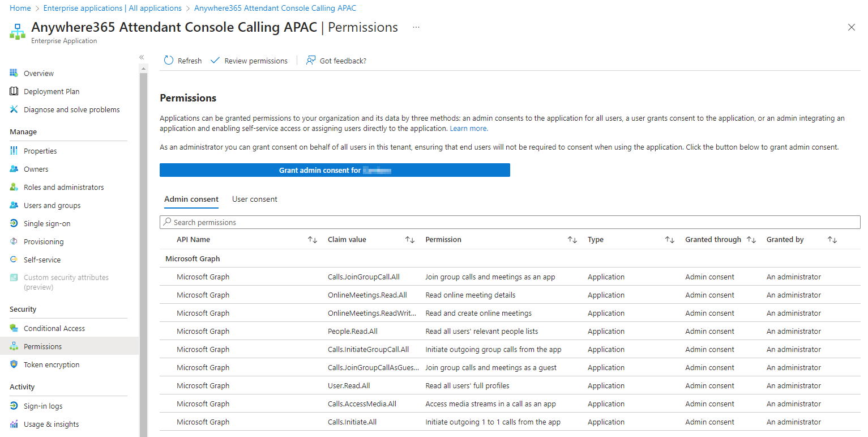868x437 pixels.
Task: Click the Single sign-on icon
Action: (14, 223)
